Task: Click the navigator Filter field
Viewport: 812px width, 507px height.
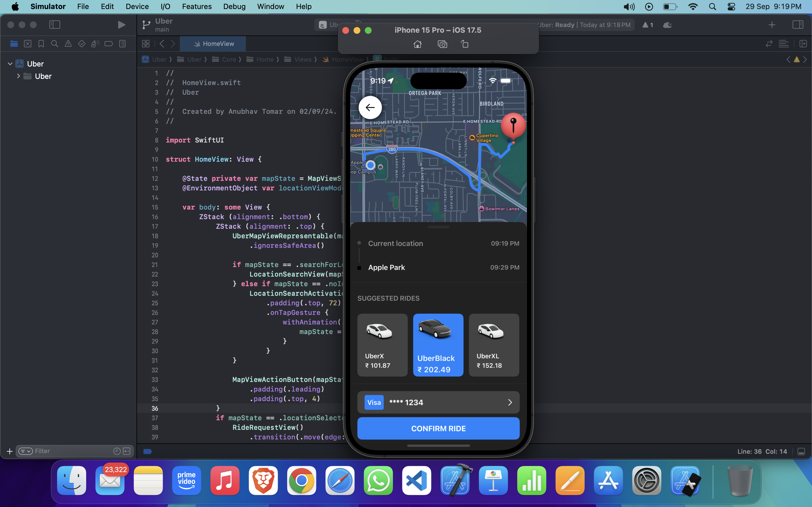Action: coord(70,451)
